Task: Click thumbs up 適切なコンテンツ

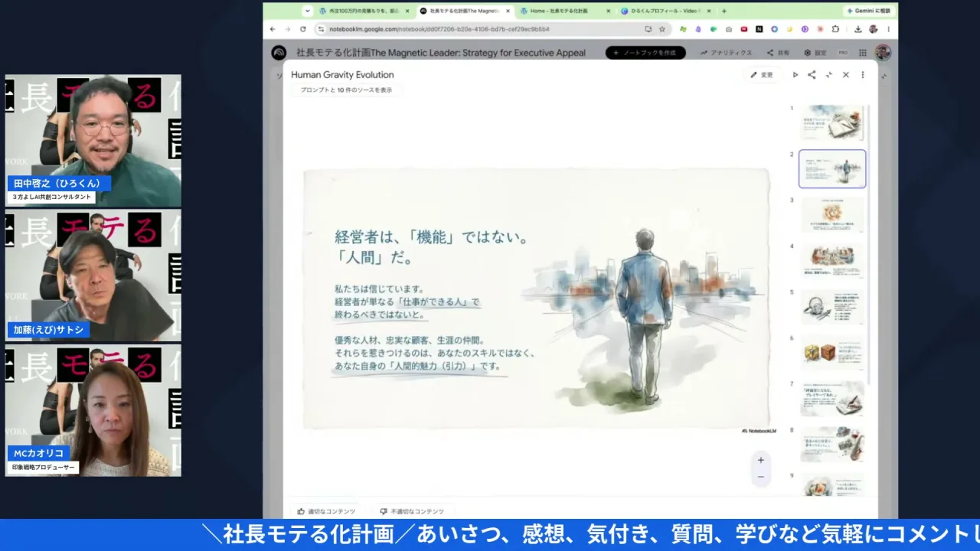Action: pyautogui.click(x=326, y=511)
